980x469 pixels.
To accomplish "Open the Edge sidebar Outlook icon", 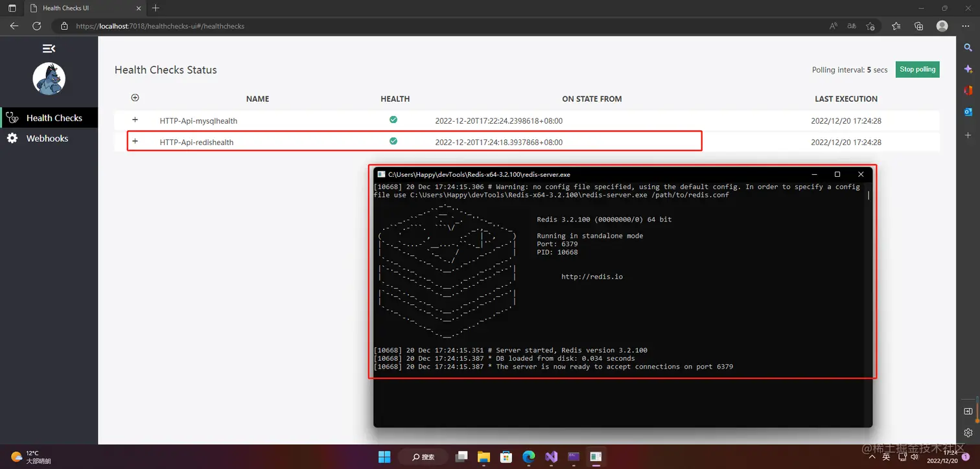I will pyautogui.click(x=968, y=111).
